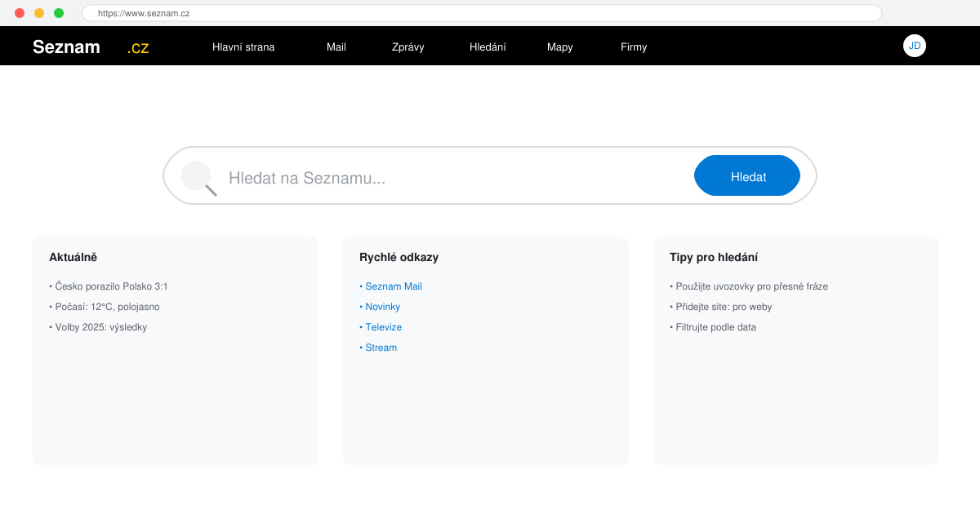Click the magnifying glass search icon
Screen dimensions: 980x514
coord(198,178)
